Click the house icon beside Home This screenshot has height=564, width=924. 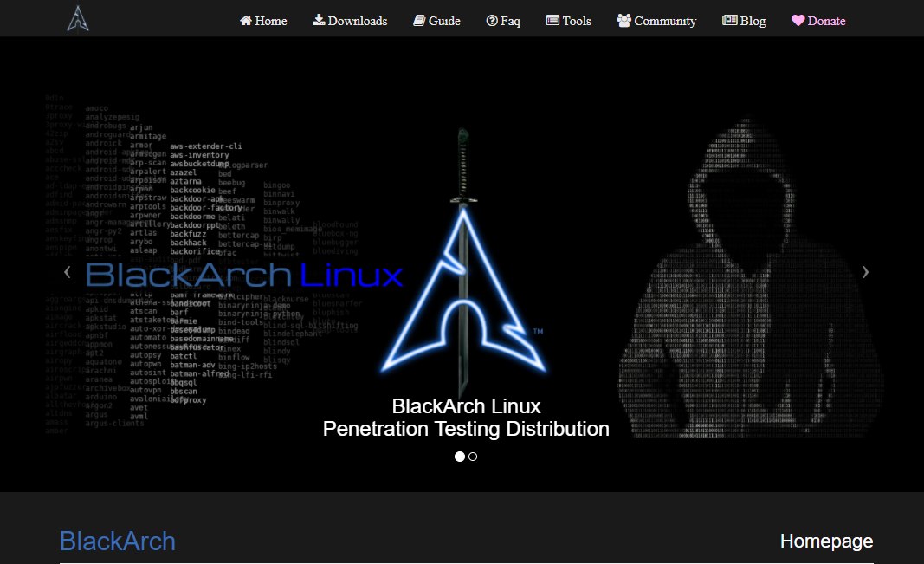tap(246, 21)
